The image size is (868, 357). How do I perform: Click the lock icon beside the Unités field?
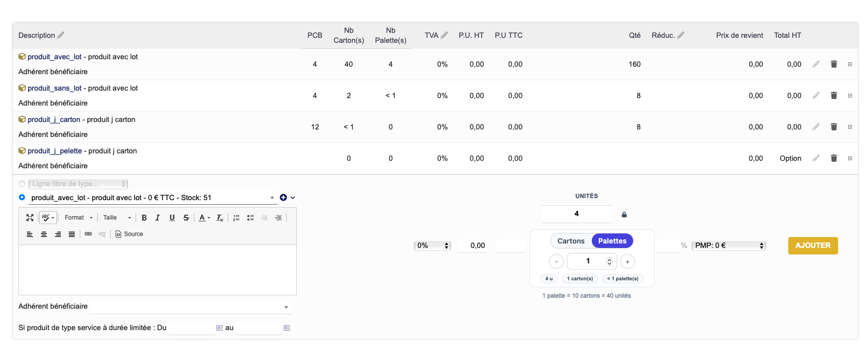click(x=624, y=215)
